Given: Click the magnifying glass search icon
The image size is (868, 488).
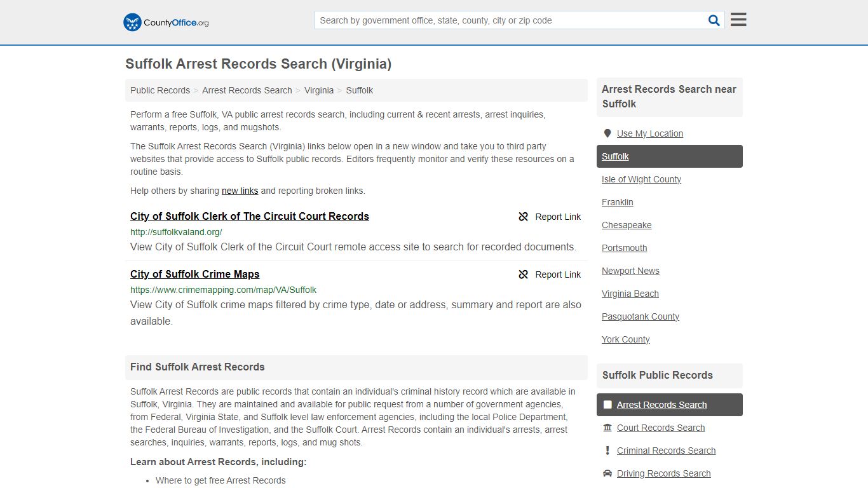Looking at the screenshot, I should pos(714,20).
